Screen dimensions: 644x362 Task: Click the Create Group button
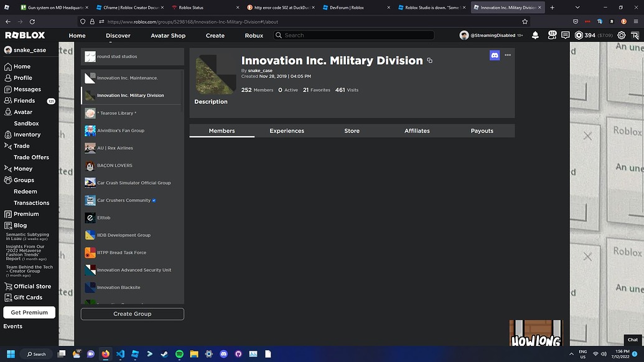[x=132, y=314]
